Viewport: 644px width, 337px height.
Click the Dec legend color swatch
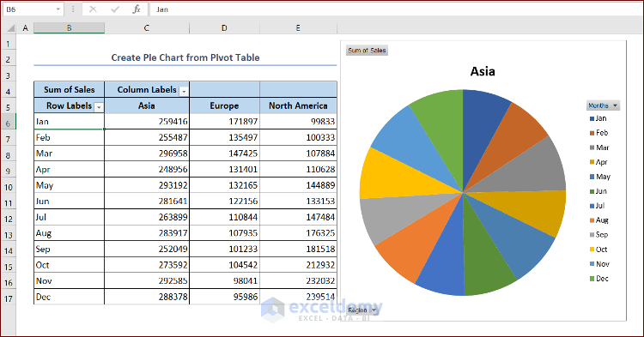tap(592, 279)
